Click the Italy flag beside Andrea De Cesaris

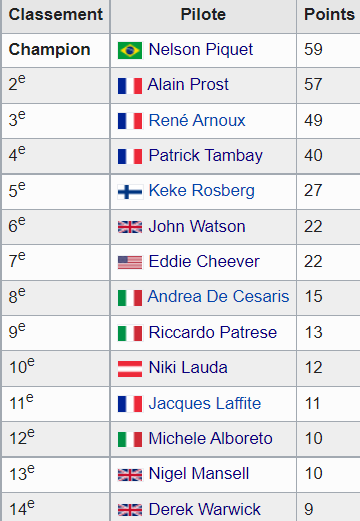pos(130,298)
